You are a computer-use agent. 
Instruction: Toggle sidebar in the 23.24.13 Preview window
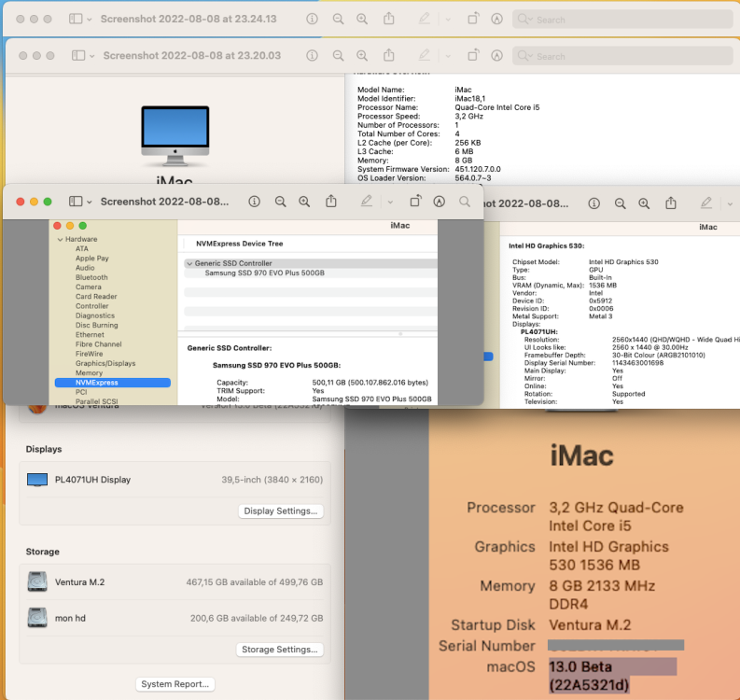click(76, 19)
